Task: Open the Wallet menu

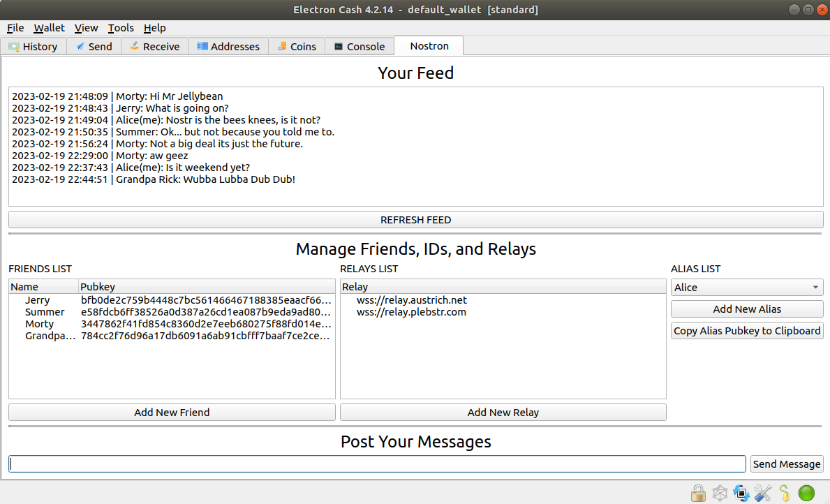Action: click(50, 28)
